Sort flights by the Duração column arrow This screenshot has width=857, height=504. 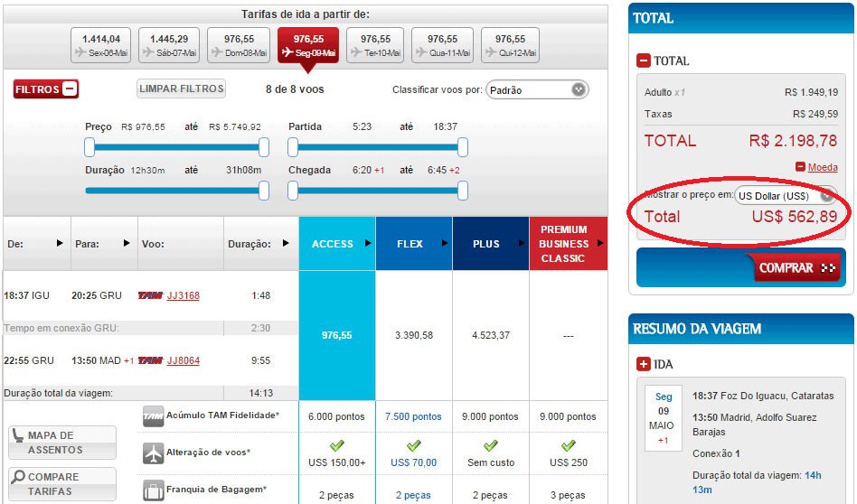tap(286, 243)
